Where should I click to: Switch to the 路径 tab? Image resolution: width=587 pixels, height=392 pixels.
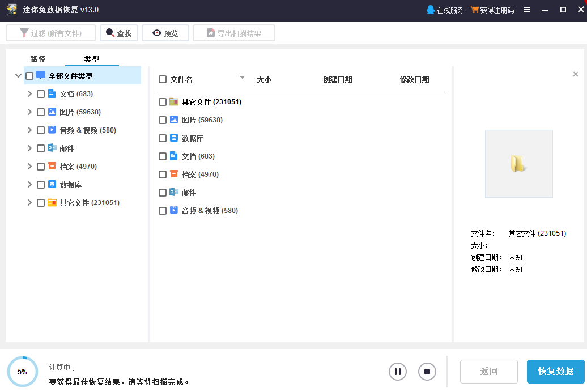38,59
